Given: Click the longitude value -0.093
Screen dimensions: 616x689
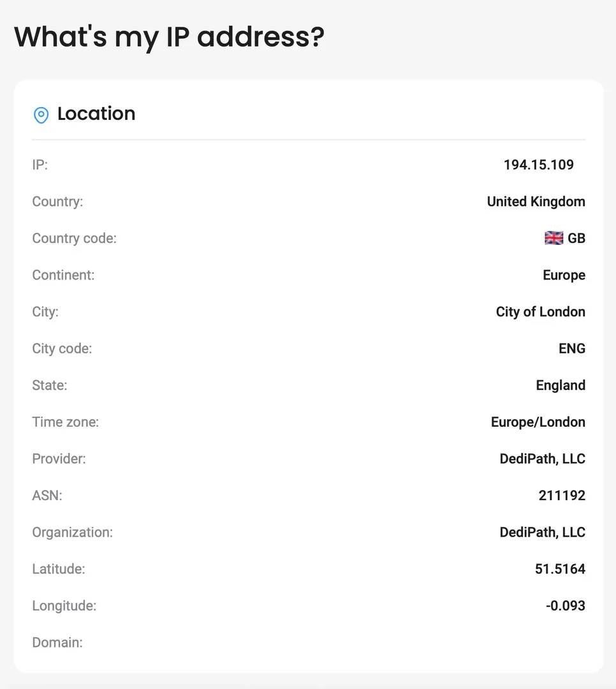Looking at the screenshot, I should pyautogui.click(x=565, y=605).
